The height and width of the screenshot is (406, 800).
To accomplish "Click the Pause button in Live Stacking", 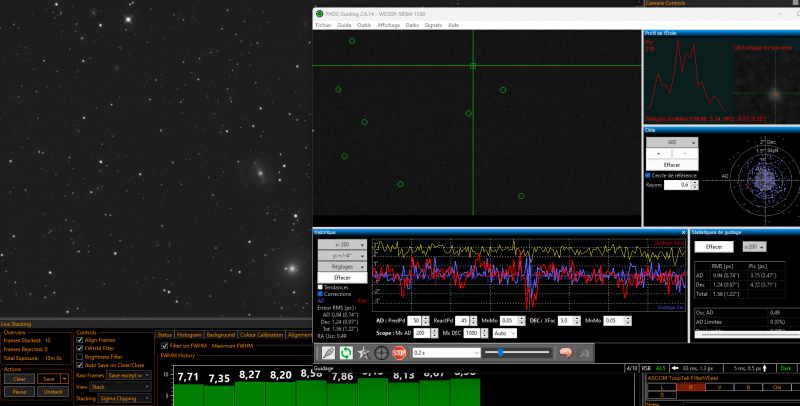I will pyautogui.click(x=19, y=392).
